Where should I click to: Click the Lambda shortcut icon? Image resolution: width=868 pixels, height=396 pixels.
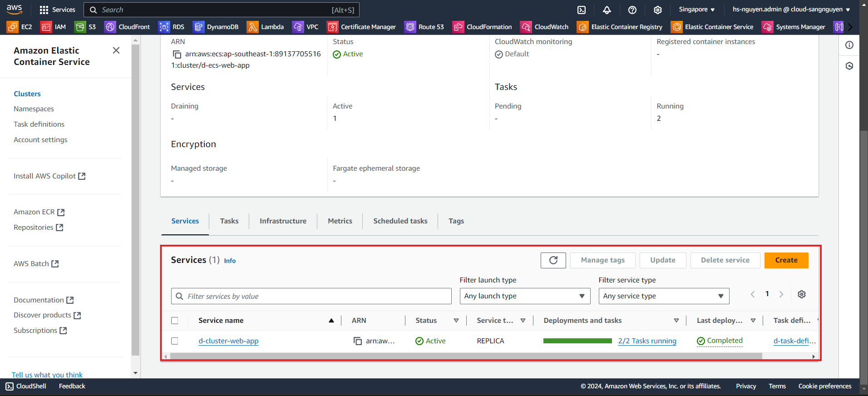point(252,27)
